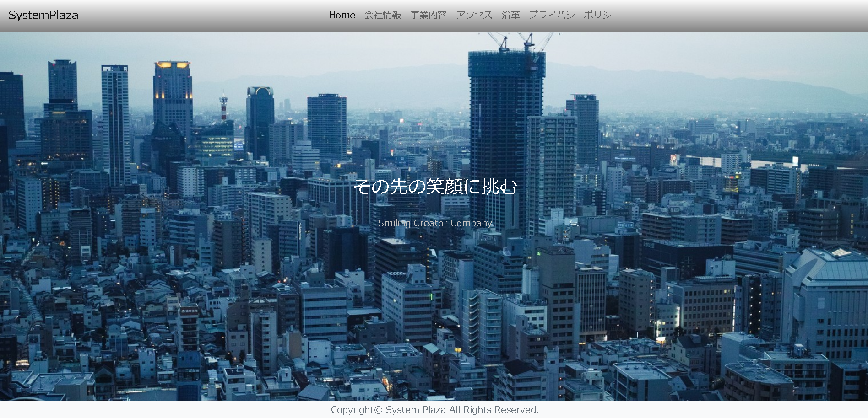The height and width of the screenshot is (418, 868).
Task: Open the アクセス navigation link
Action: tap(474, 15)
